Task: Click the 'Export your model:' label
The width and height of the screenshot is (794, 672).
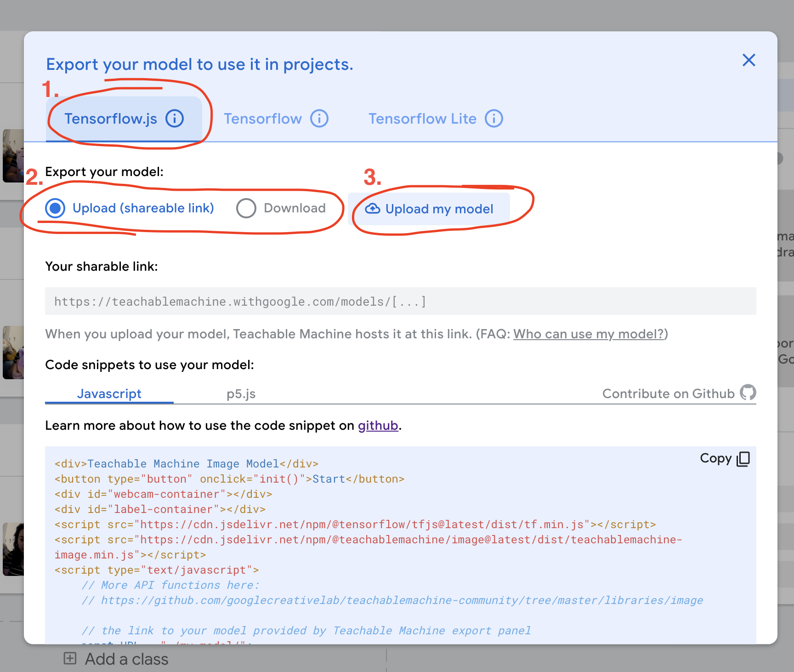Action: coord(104,171)
